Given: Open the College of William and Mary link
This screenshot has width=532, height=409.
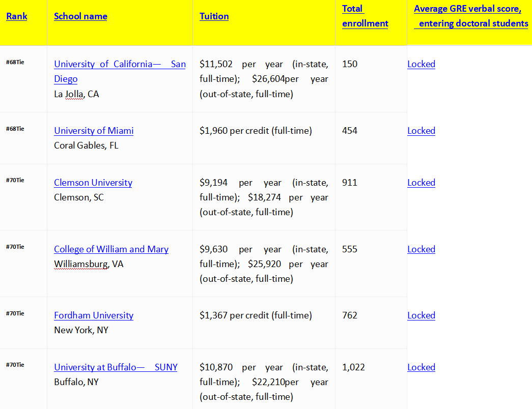Looking at the screenshot, I should pos(111,249).
